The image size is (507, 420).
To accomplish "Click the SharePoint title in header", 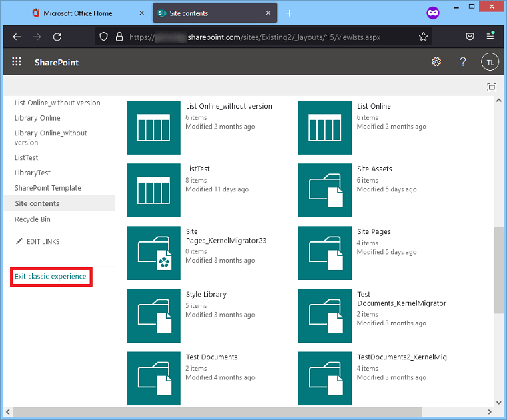I will click(x=57, y=63).
